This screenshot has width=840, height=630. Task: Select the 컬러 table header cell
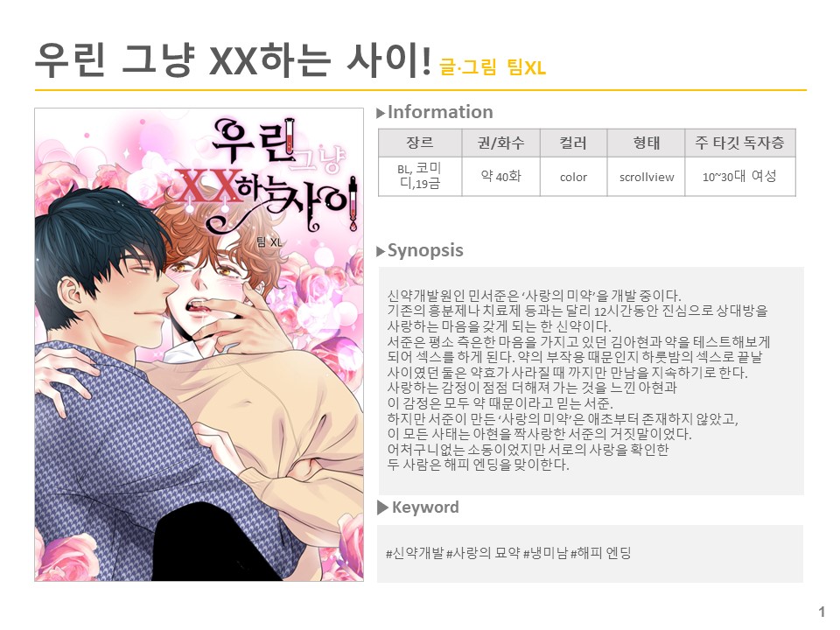point(573,143)
